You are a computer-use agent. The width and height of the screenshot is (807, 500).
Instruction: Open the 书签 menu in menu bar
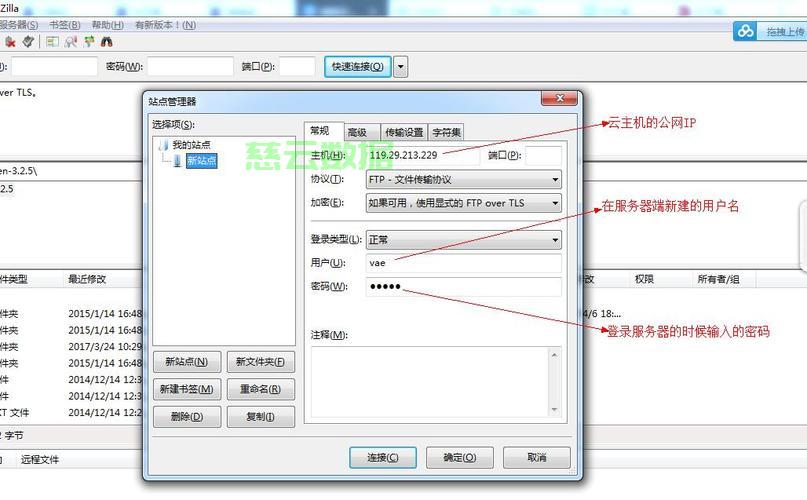(x=65, y=24)
